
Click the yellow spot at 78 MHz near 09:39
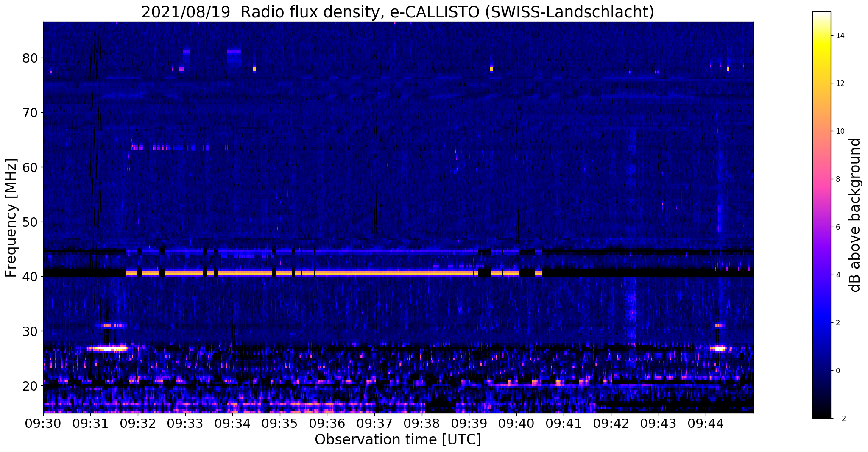point(491,69)
